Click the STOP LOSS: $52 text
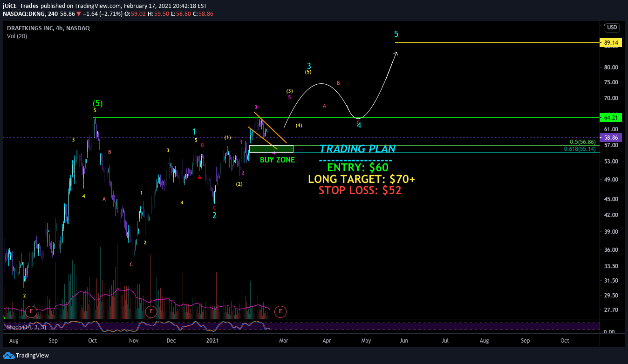 [360, 190]
